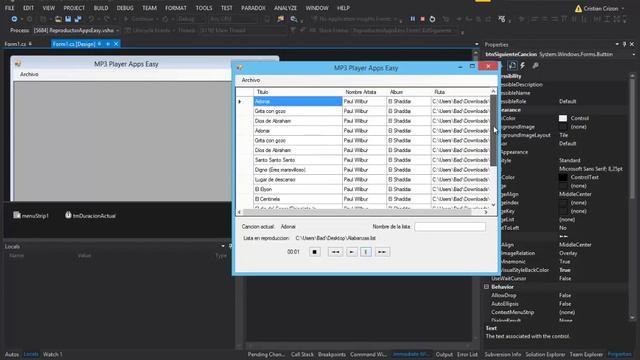
Task: Open the FILE menu
Action: tap(9, 8)
